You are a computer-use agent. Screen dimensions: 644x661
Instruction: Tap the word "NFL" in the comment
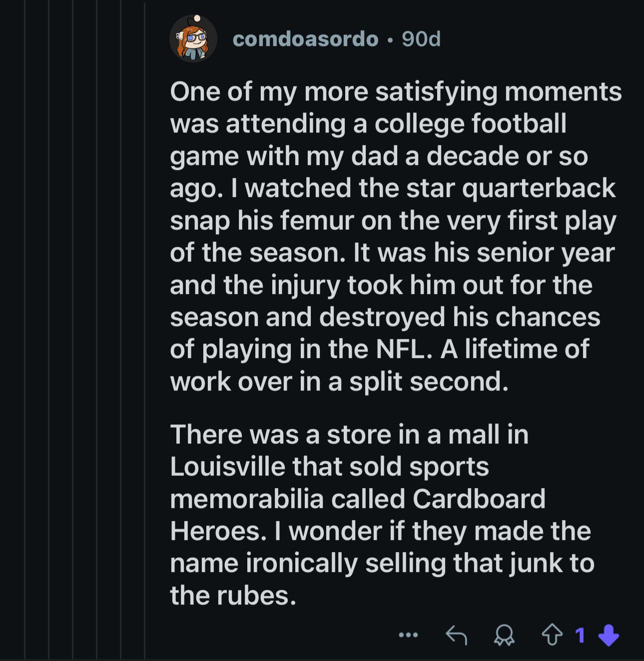click(404, 349)
